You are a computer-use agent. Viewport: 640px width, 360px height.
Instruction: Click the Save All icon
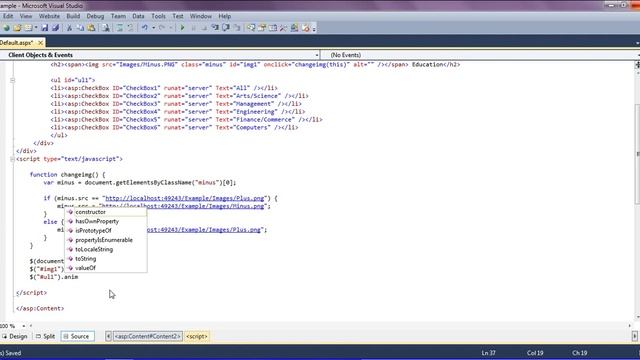click(x=56, y=28)
